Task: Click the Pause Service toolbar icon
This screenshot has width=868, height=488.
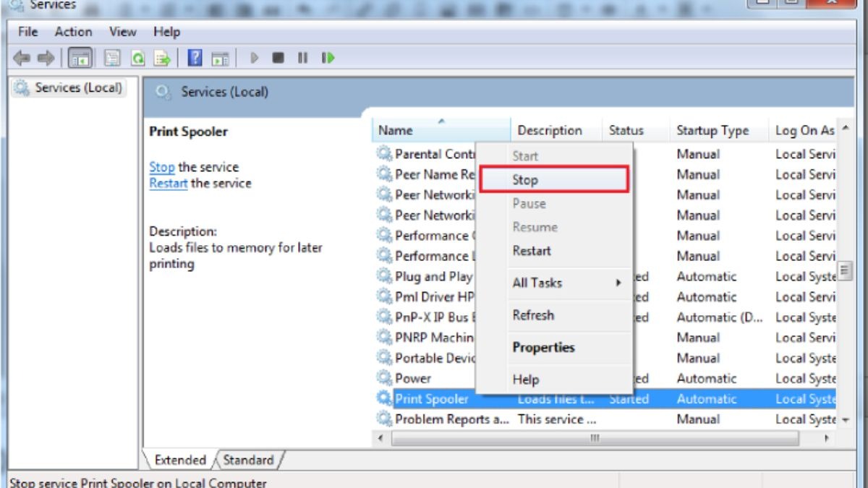Action: click(302, 58)
